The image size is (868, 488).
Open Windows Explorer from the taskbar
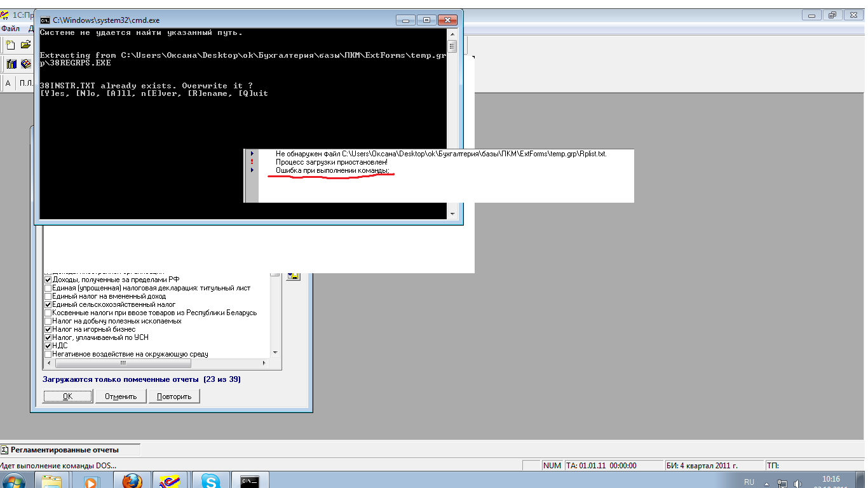51,481
